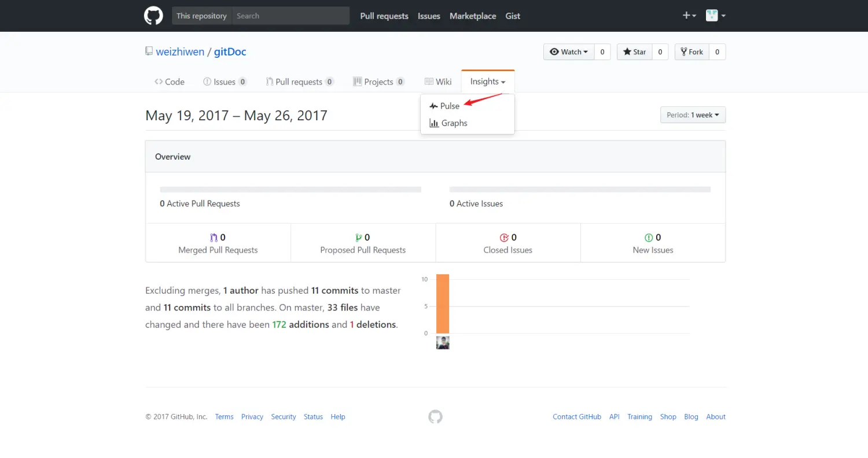Go to Issues in top navigation
The image size is (868, 458).
click(429, 16)
